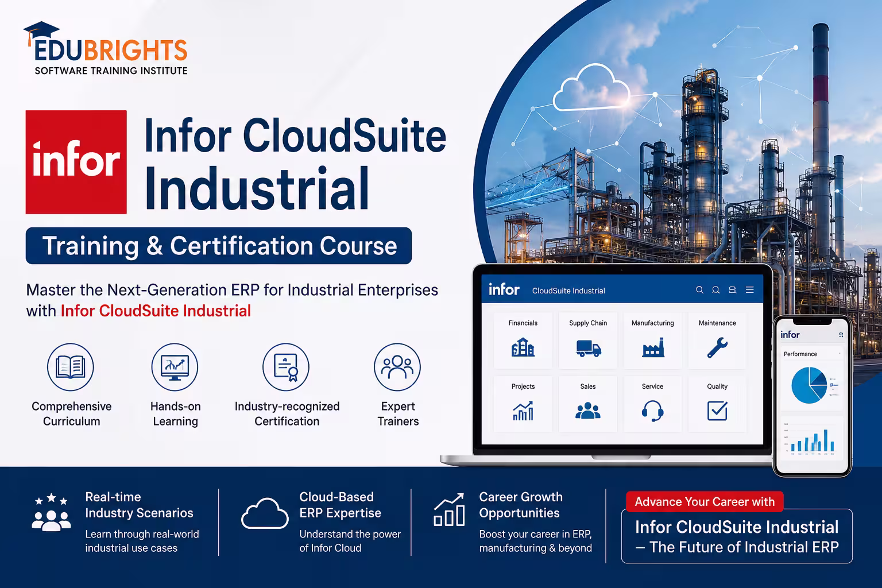Click the Comprehensive Curriculum book icon

[x=71, y=367]
